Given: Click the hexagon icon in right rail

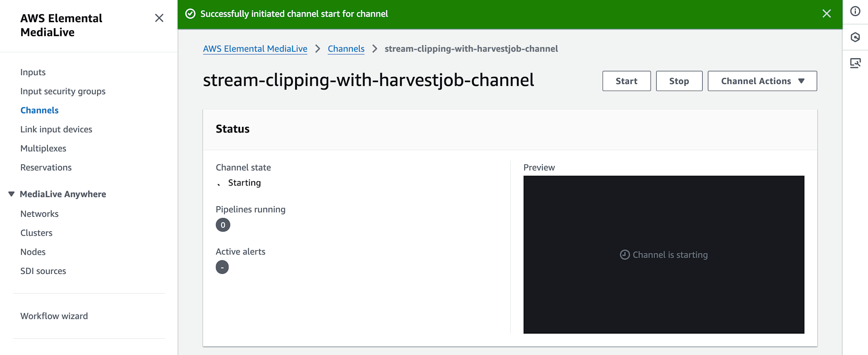Looking at the screenshot, I should [x=855, y=37].
